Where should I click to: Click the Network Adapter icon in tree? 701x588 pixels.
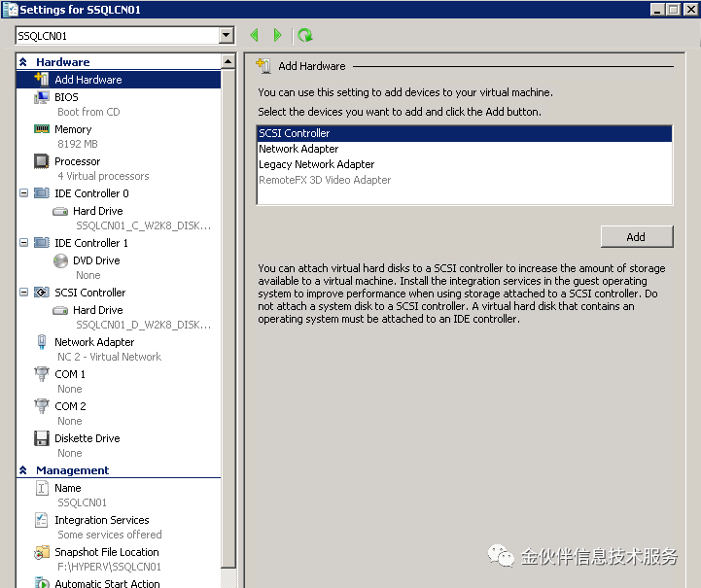(42, 342)
